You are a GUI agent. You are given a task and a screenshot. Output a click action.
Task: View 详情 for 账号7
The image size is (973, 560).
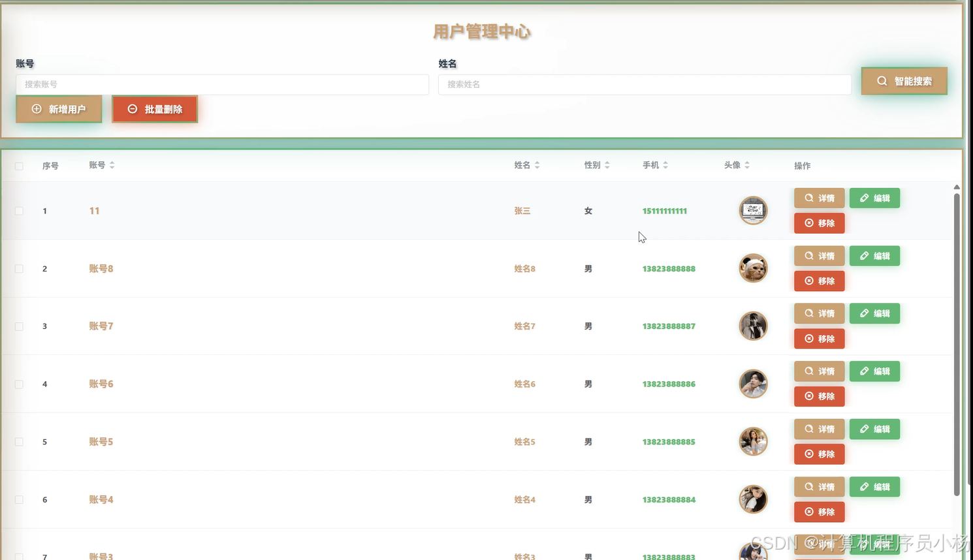819,313
